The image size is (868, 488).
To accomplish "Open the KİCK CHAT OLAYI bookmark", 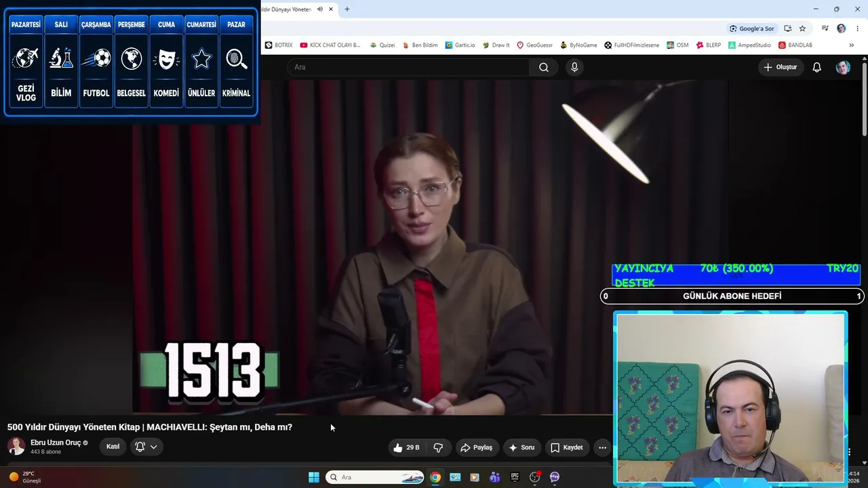I will coord(330,45).
